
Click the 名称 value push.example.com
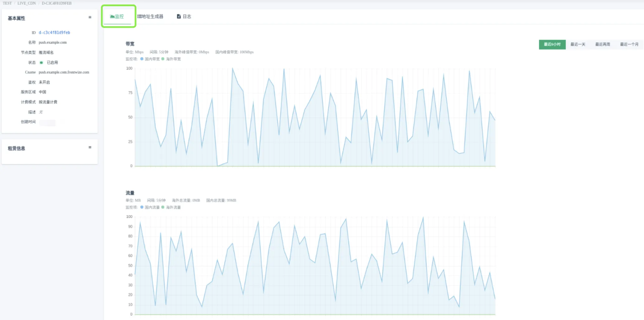tap(53, 43)
